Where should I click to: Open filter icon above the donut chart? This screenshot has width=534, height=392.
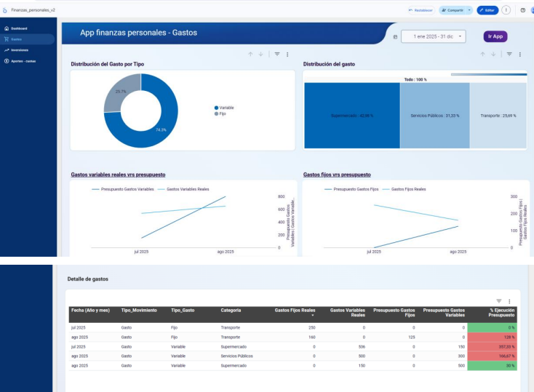coord(277,54)
